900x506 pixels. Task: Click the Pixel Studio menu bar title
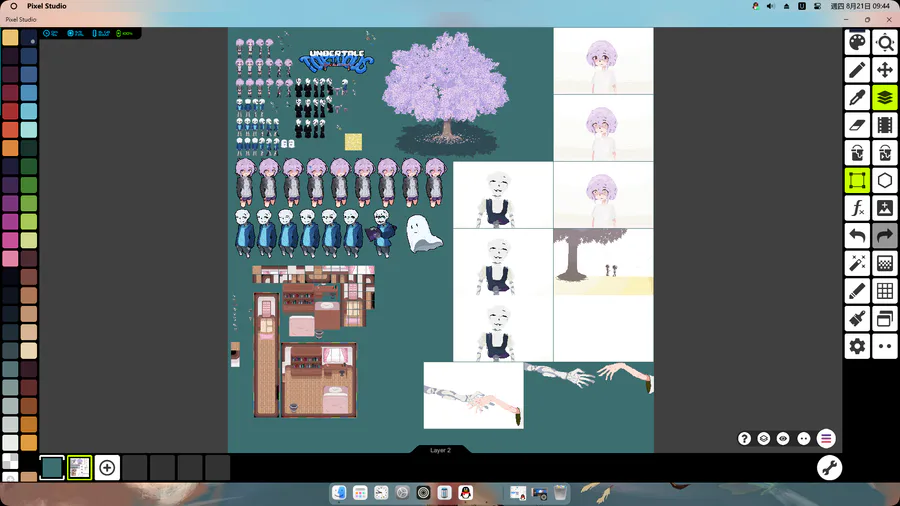coord(46,6)
